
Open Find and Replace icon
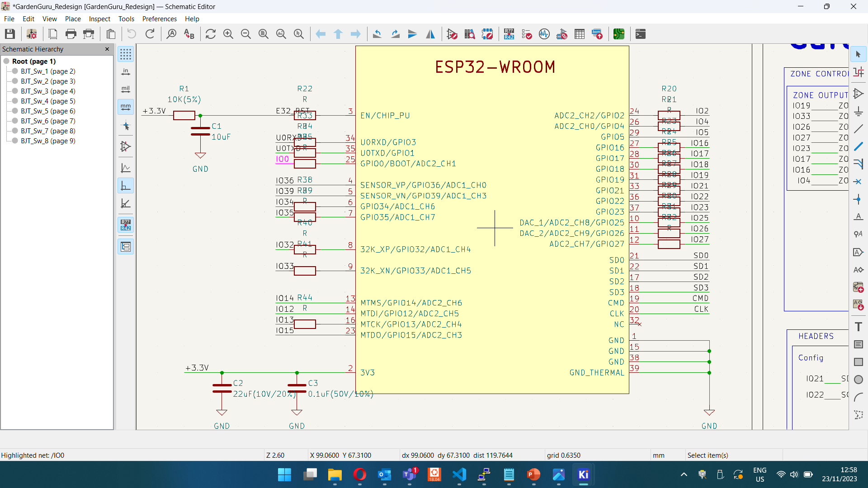tap(189, 34)
